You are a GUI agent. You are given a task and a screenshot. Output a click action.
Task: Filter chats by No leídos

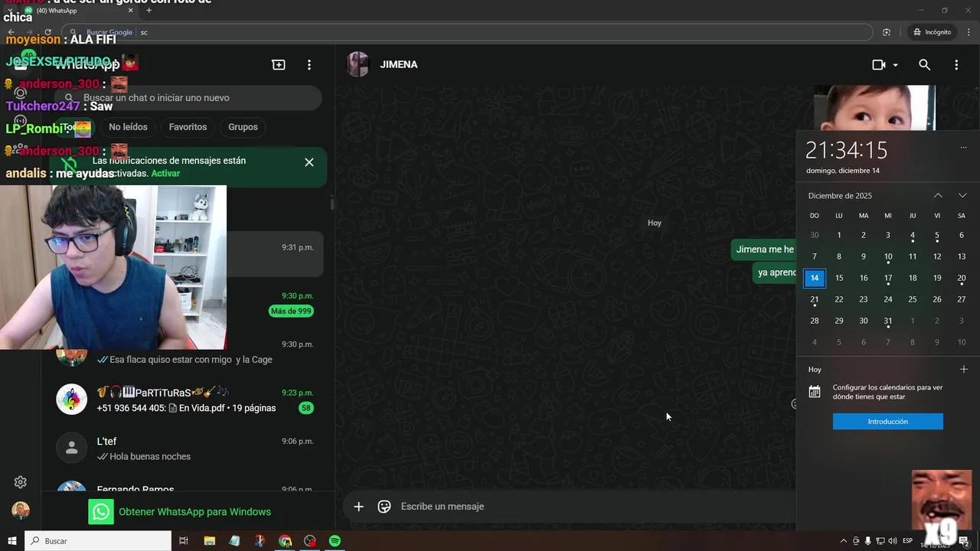(x=128, y=127)
